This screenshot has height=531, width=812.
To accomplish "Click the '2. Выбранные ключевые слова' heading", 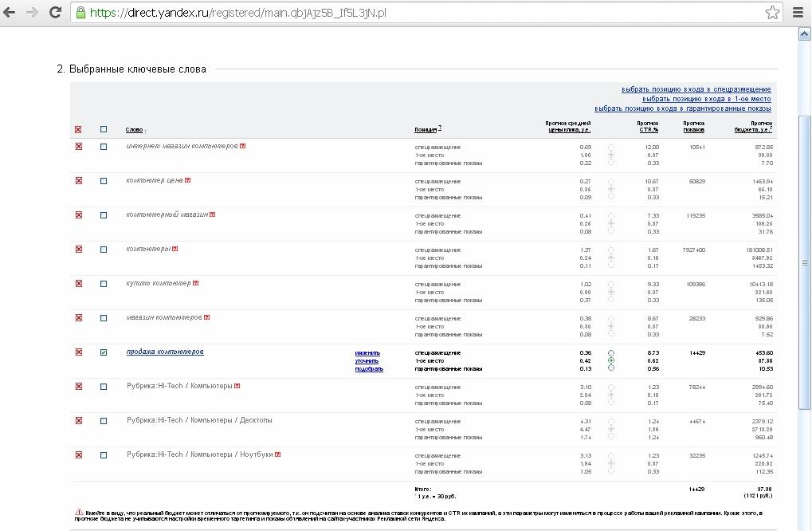I will (x=131, y=69).
